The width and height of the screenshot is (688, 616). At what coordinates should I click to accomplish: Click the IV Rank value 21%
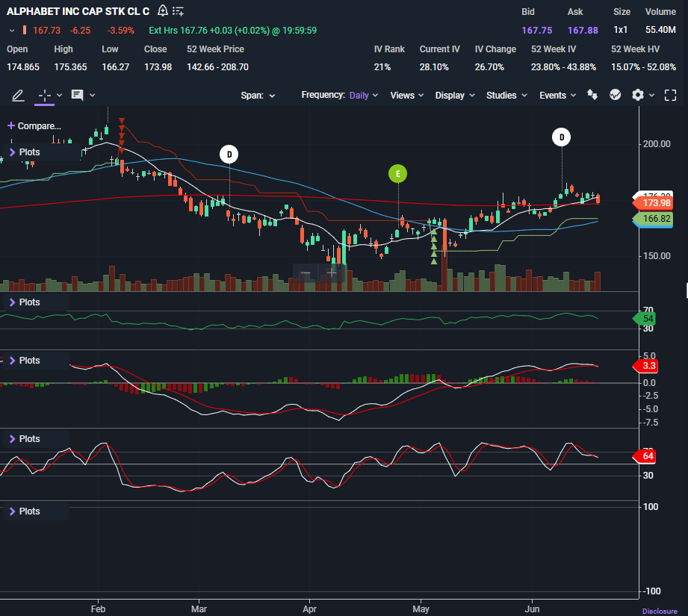coord(382,67)
